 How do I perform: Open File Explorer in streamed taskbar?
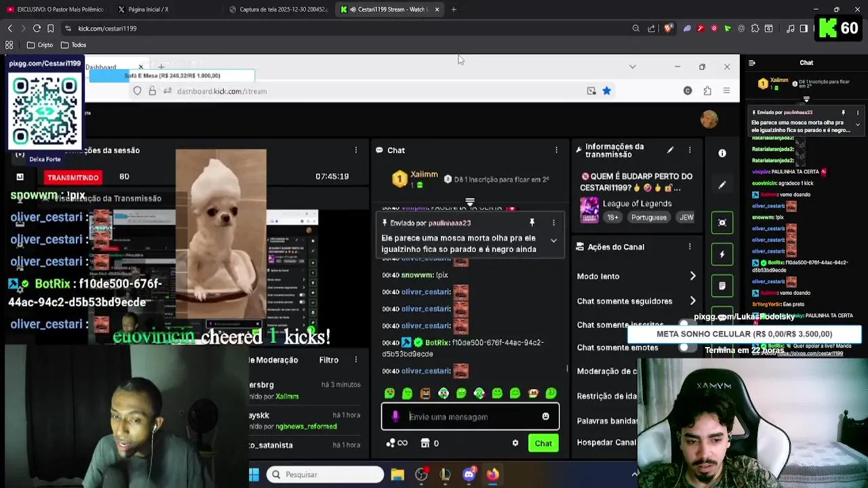pyautogui.click(x=397, y=474)
